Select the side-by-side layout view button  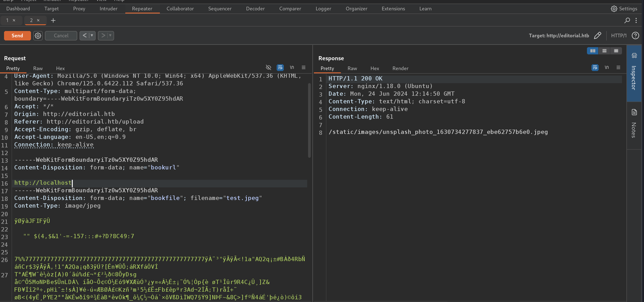tap(593, 51)
